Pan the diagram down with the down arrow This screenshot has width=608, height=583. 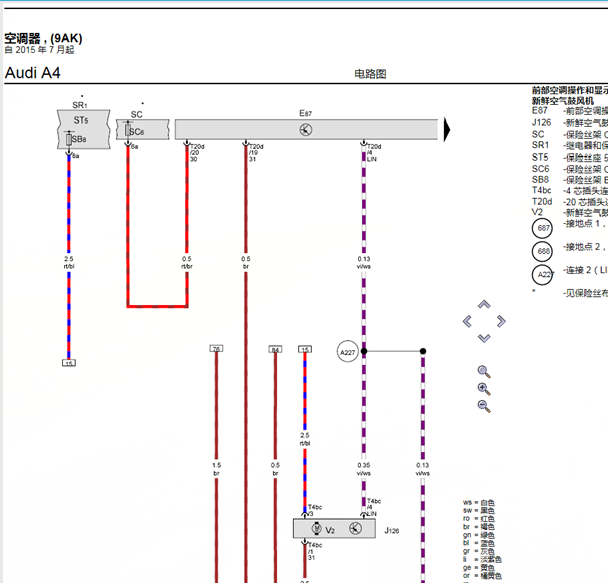[x=484, y=338]
